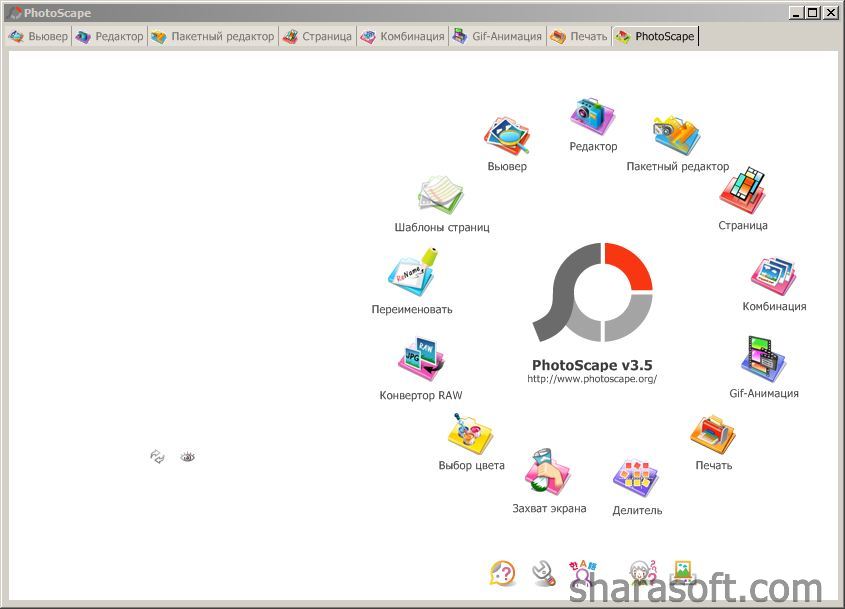Switch to the Страница tab
845x609 pixels.
tap(317, 37)
